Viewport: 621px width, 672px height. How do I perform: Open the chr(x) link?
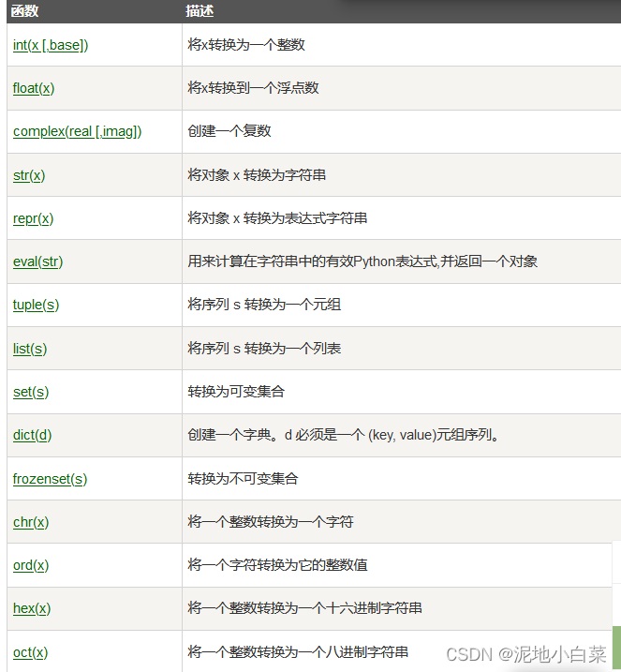[31, 522]
